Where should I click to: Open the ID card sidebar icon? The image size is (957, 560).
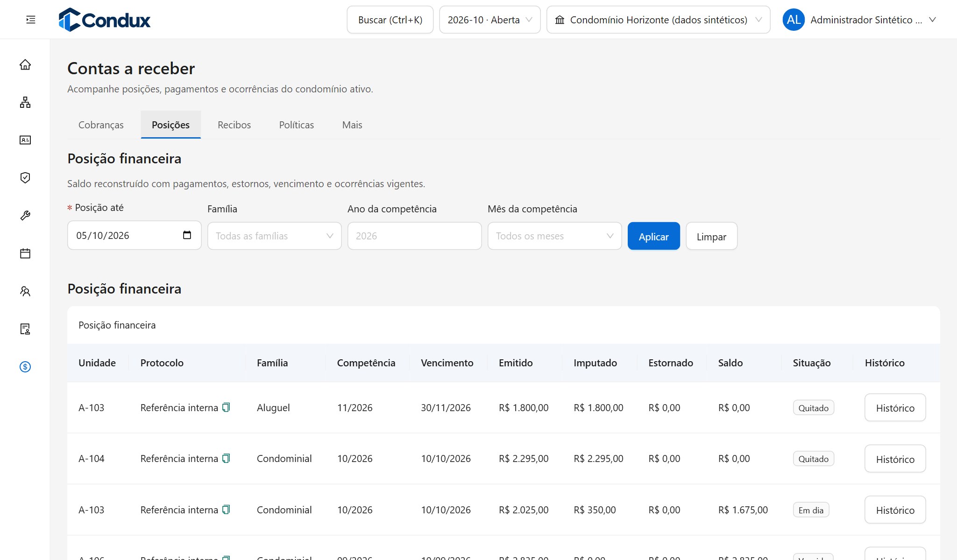click(x=25, y=140)
